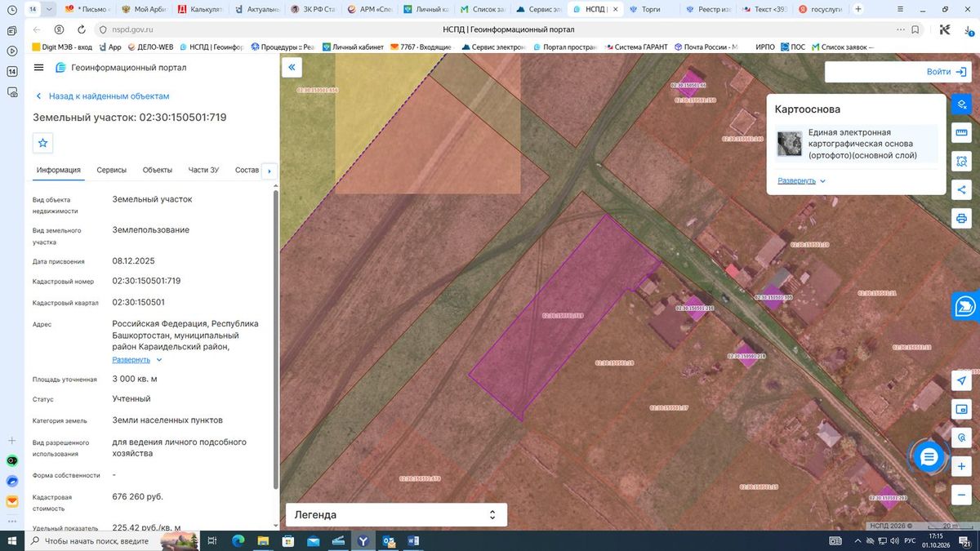Collapse the info side panel
This screenshot has width=980, height=551.
tap(292, 67)
